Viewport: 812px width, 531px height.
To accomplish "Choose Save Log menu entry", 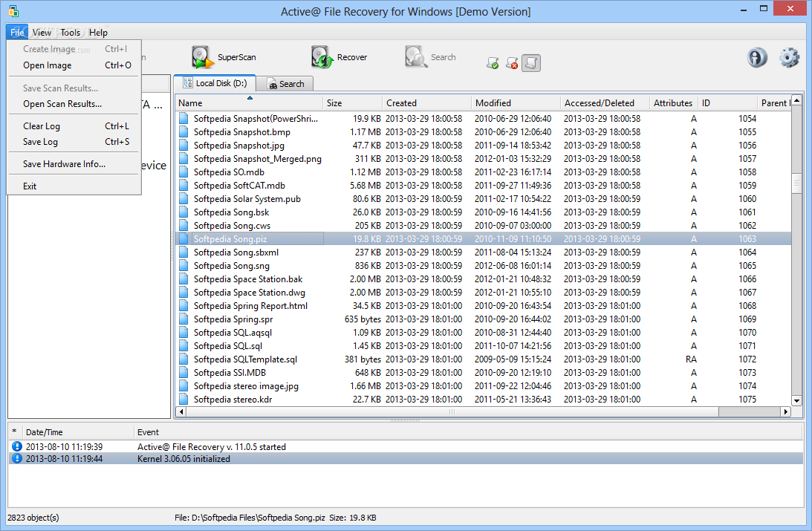I will click(74, 141).
